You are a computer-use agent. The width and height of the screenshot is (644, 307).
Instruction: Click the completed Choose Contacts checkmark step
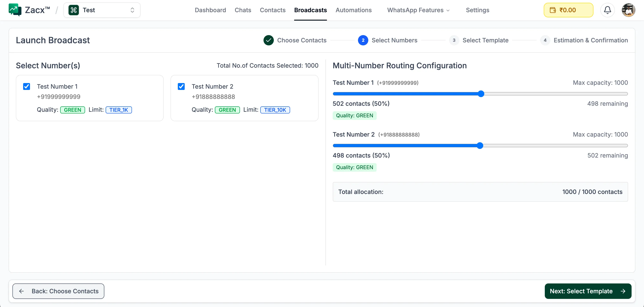pos(268,40)
